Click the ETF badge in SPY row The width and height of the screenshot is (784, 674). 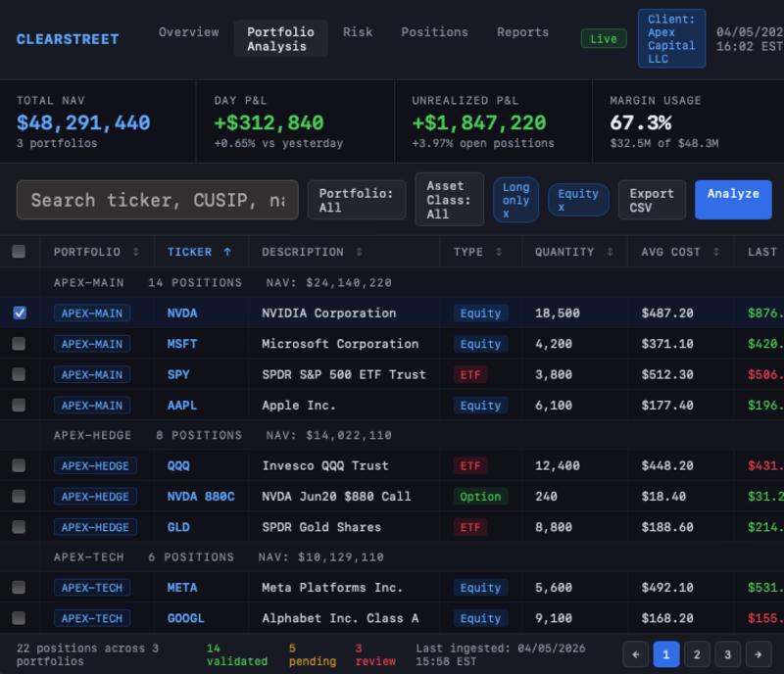pyautogui.click(x=470, y=374)
